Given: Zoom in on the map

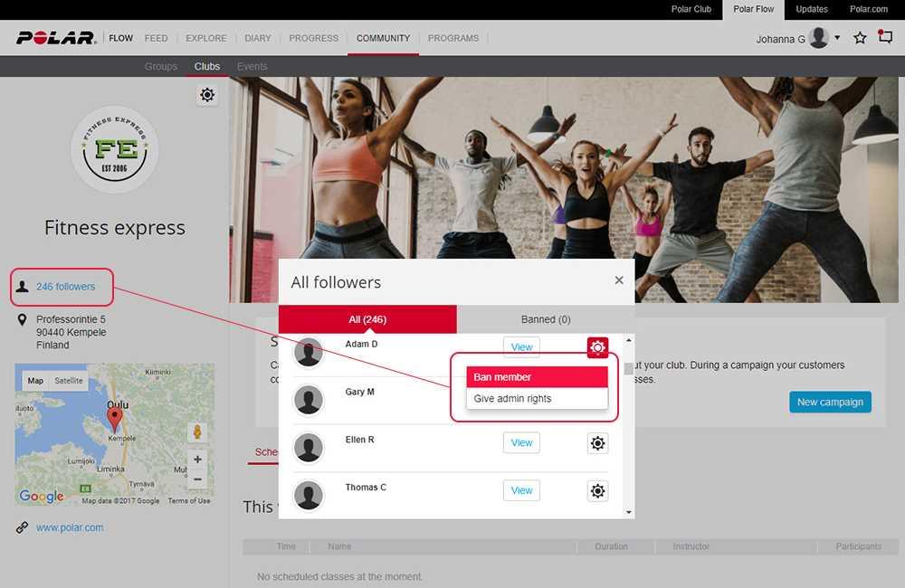Looking at the screenshot, I should tap(197, 460).
